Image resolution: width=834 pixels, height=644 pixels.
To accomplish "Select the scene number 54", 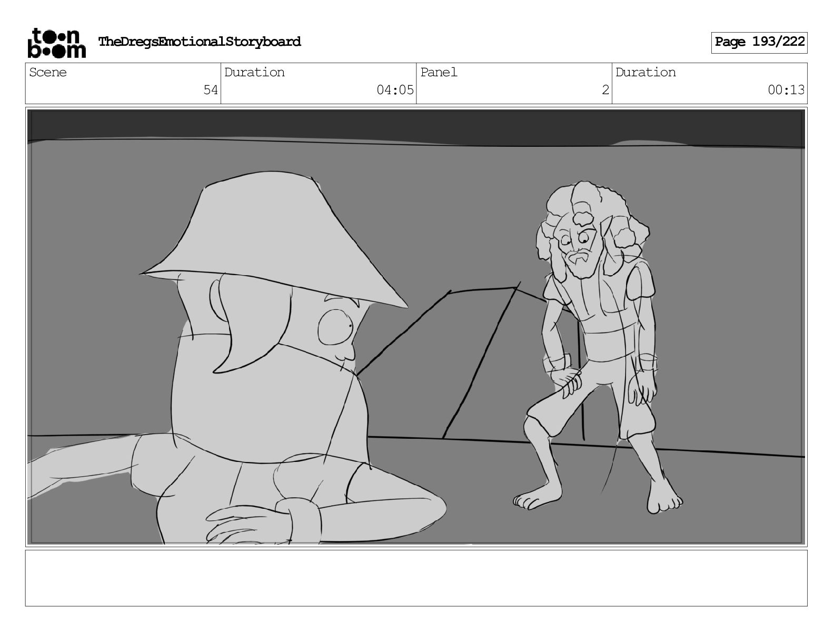I will click(x=211, y=90).
